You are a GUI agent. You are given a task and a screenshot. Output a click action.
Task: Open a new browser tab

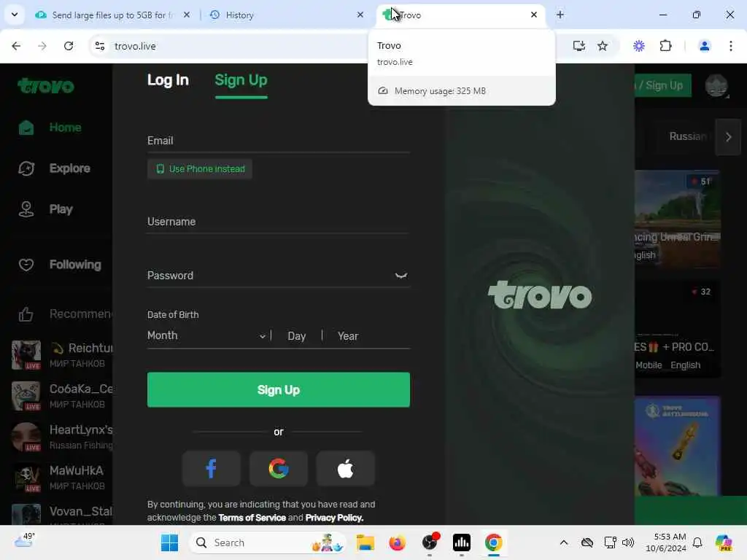point(560,15)
